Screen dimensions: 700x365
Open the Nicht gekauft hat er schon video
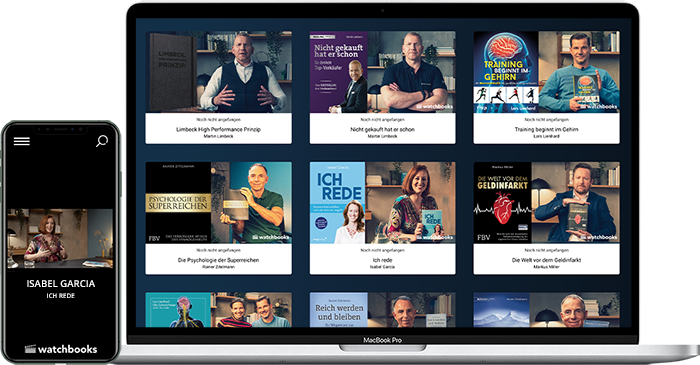383,72
